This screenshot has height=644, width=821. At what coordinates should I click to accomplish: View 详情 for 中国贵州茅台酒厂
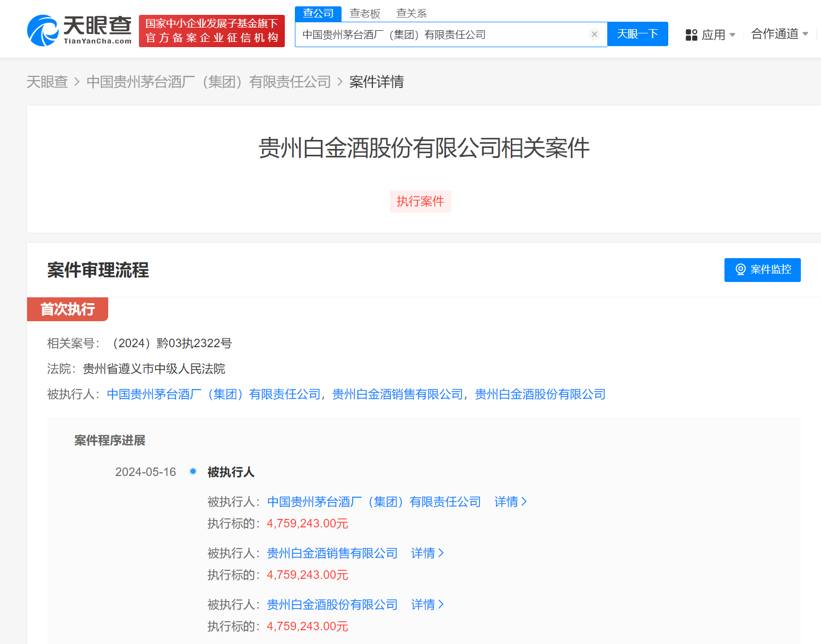pyautogui.click(x=511, y=502)
